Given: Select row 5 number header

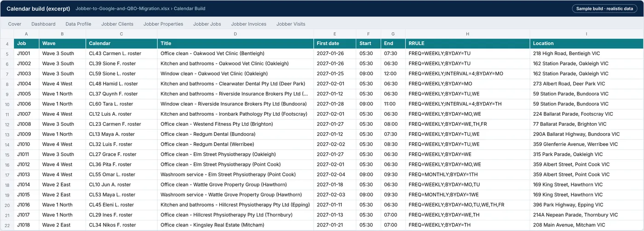Looking at the screenshot, I should (x=7, y=54).
